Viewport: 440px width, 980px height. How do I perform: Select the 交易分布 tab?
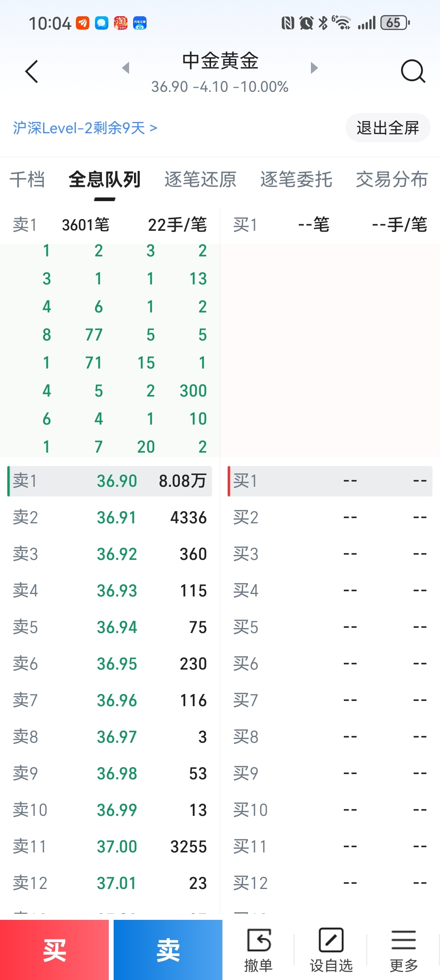pyautogui.click(x=392, y=180)
